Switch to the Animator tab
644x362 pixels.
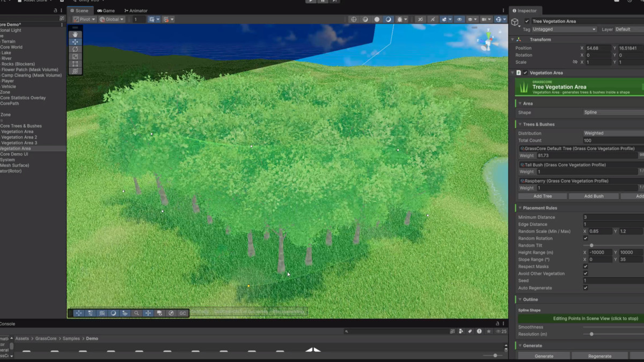[x=136, y=11]
